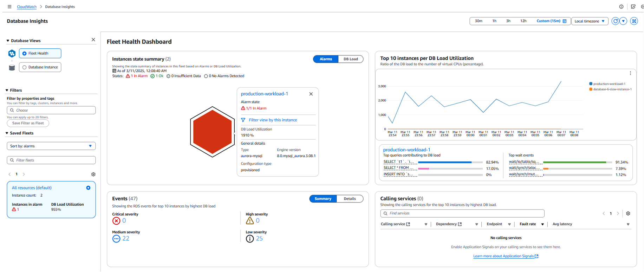
Task: Select All resources default fleet radio
Action: 88,188
